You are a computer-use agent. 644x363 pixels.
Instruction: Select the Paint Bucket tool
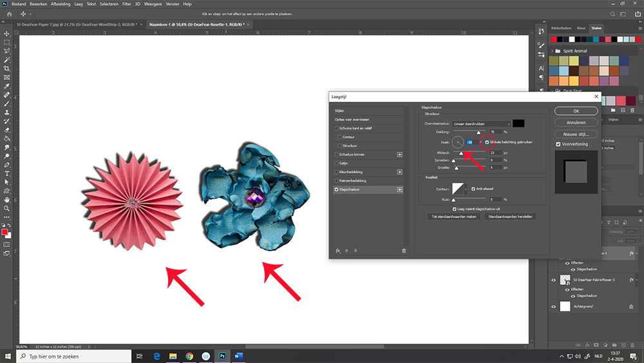[x=6, y=139]
